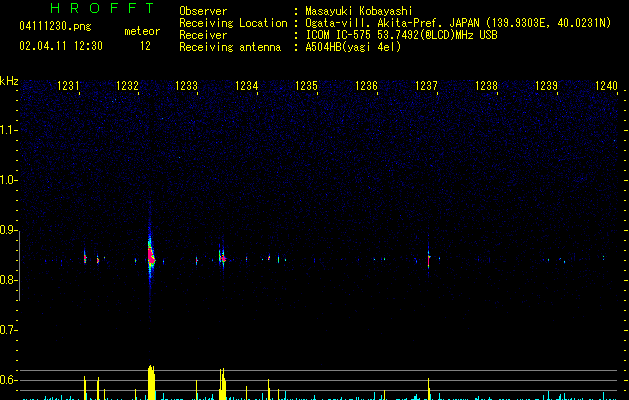The height and width of the screenshot is (400, 629).
Task: Click the 1237 time axis marker
Action: click(426, 86)
